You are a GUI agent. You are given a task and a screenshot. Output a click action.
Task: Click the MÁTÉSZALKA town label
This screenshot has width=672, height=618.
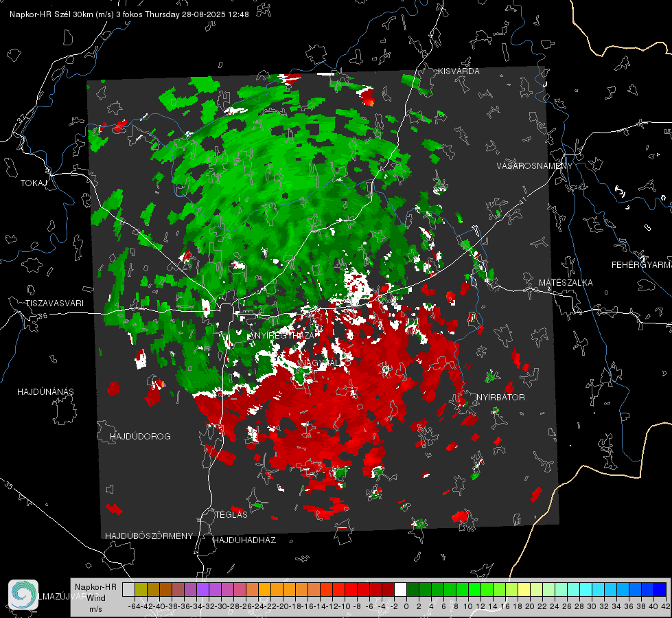click(566, 283)
